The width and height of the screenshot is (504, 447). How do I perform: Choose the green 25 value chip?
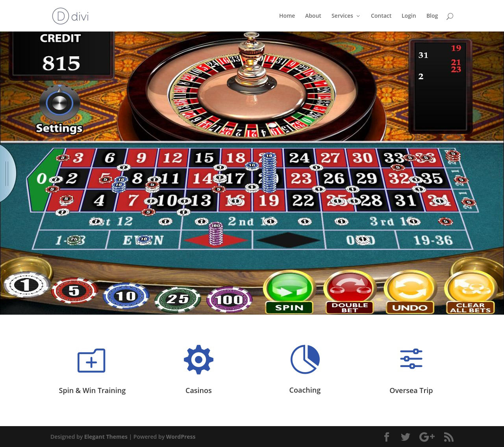click(x=178, y=299)
